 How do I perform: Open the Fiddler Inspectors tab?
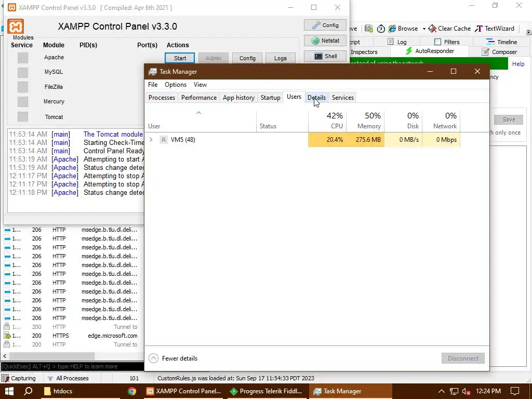click(x=364, y=52)
